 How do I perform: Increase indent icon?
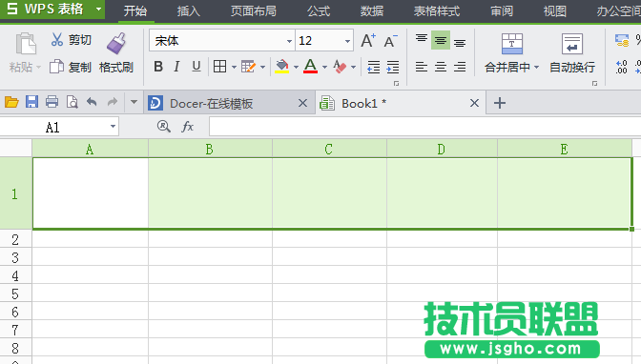click(392, 67)
